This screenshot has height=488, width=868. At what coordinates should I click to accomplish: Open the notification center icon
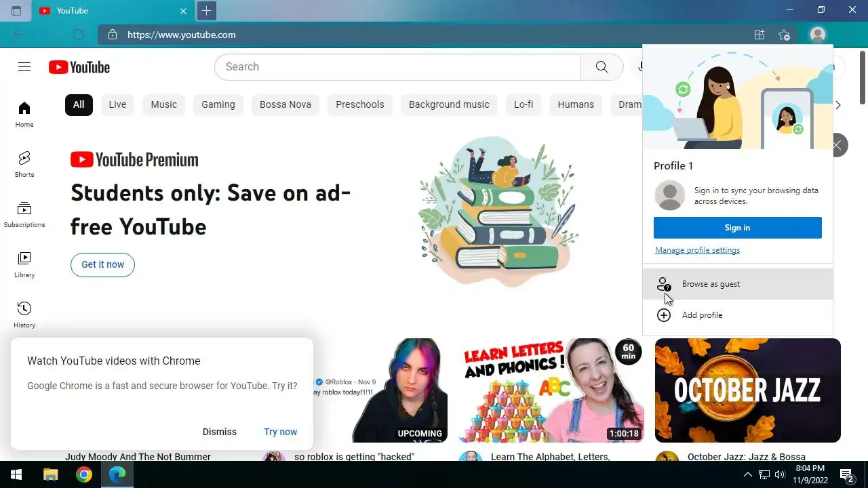pyautogui.click(x=846, y=474)
